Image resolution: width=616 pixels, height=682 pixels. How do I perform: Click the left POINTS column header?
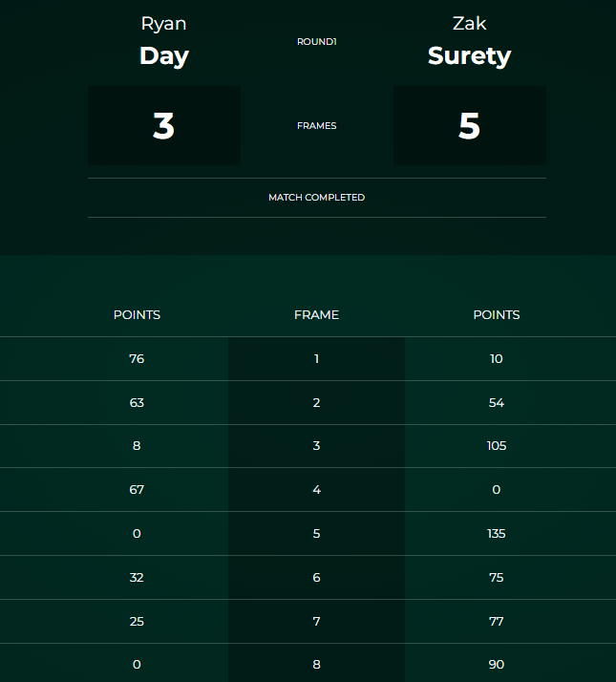(137, 314)
